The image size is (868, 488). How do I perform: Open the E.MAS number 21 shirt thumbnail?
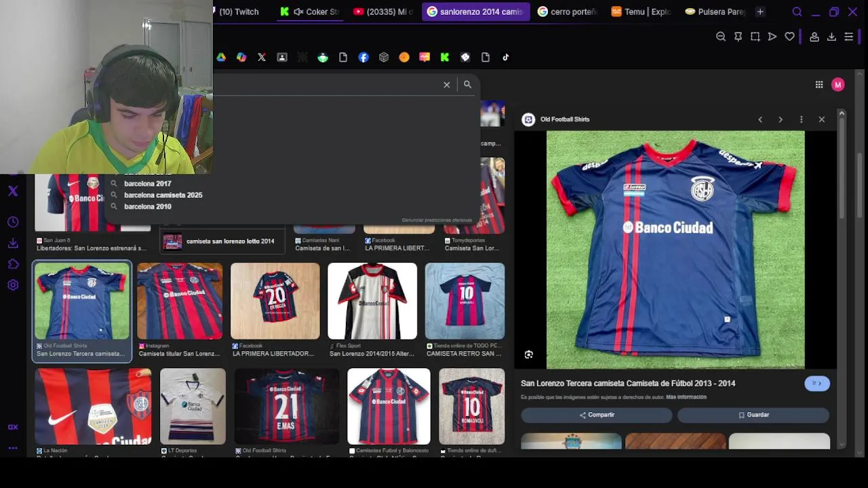(x=286, y=407)
